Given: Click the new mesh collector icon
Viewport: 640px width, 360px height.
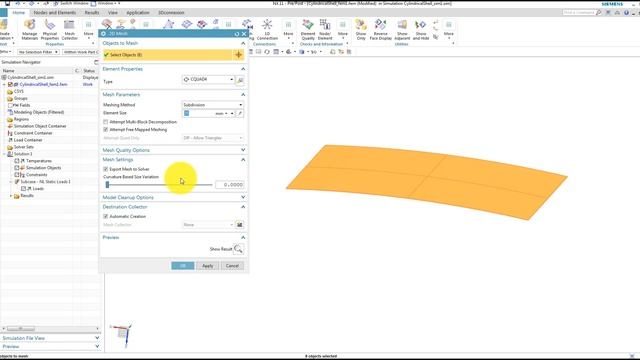Looking at the screenshot, I should click(x=240, y=224).
